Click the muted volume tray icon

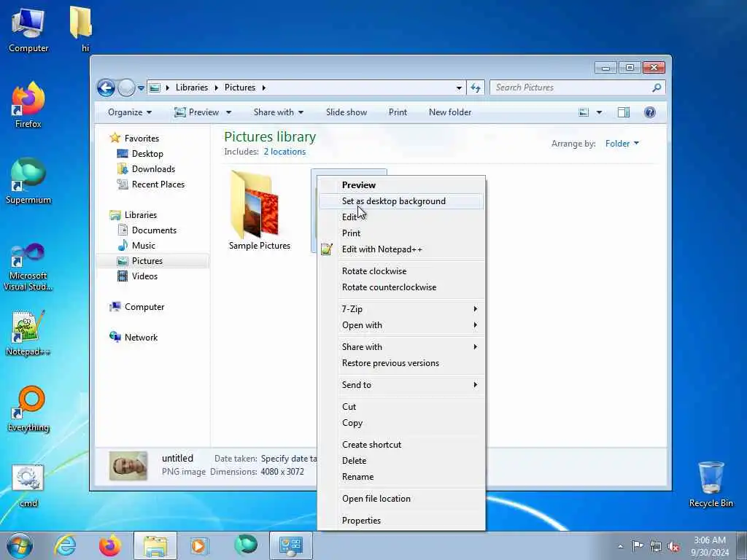pos(673,547)
